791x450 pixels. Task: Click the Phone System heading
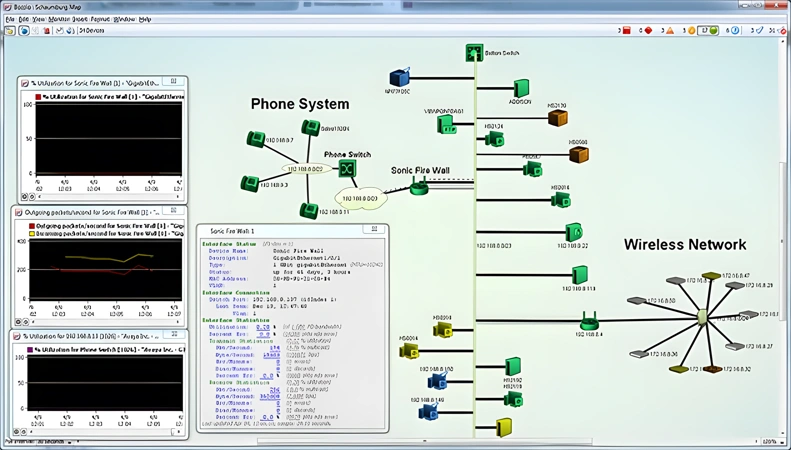(x=300, y=104)
